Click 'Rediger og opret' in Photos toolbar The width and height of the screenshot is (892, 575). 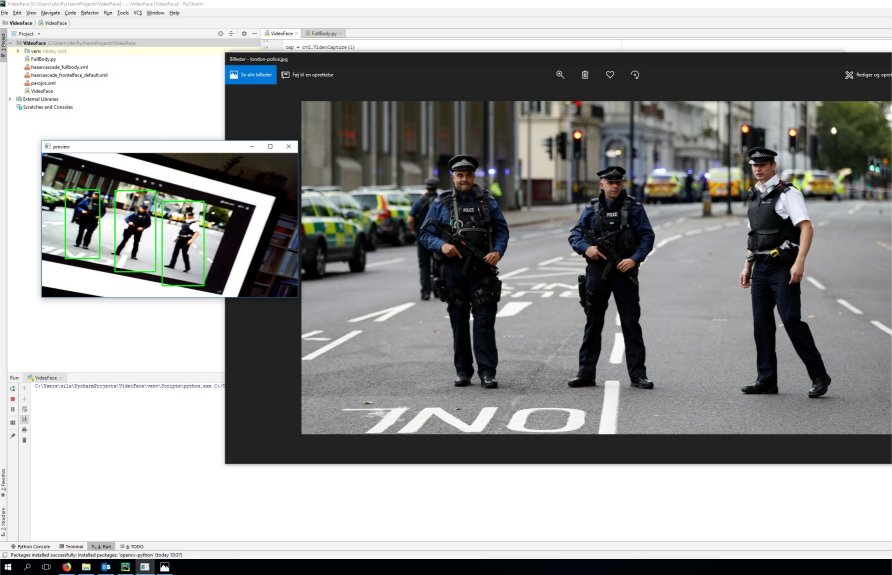(868, 75)
